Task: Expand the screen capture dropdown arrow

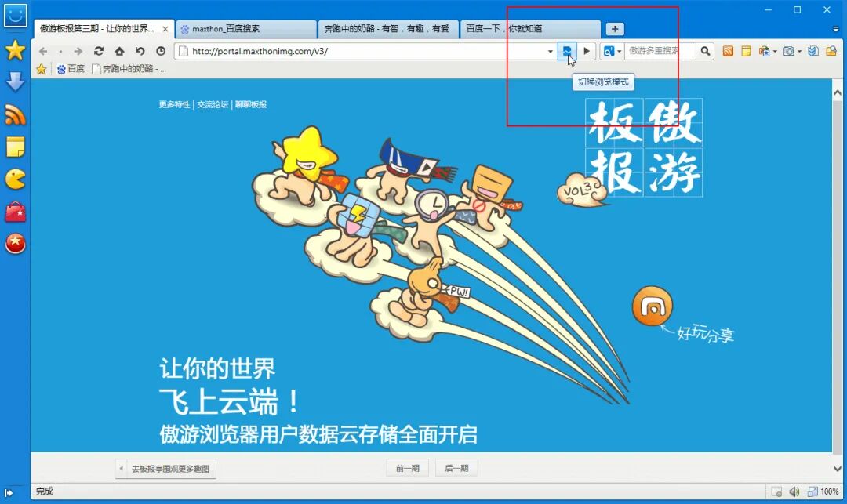Action: (799, 52)
